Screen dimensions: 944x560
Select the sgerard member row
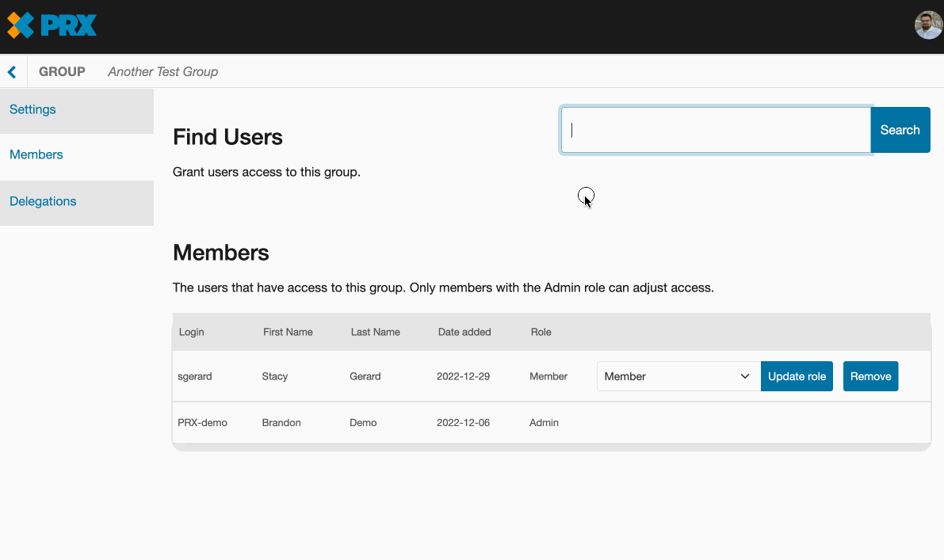coord(357,376)
